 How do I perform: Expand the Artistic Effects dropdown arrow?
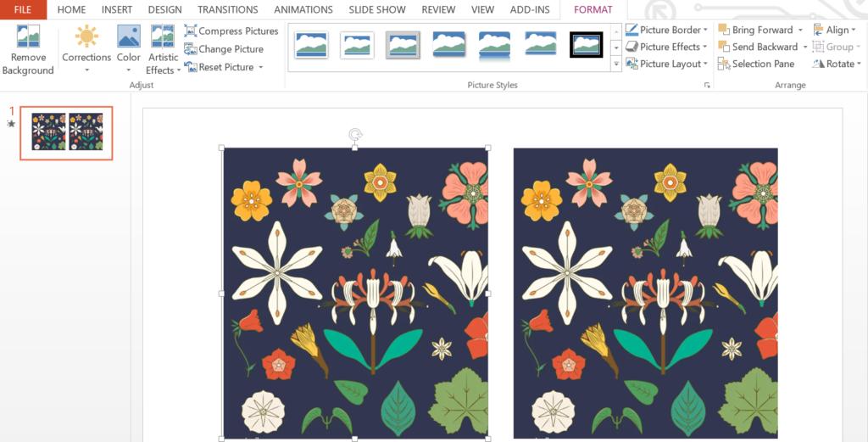[179, 70]
